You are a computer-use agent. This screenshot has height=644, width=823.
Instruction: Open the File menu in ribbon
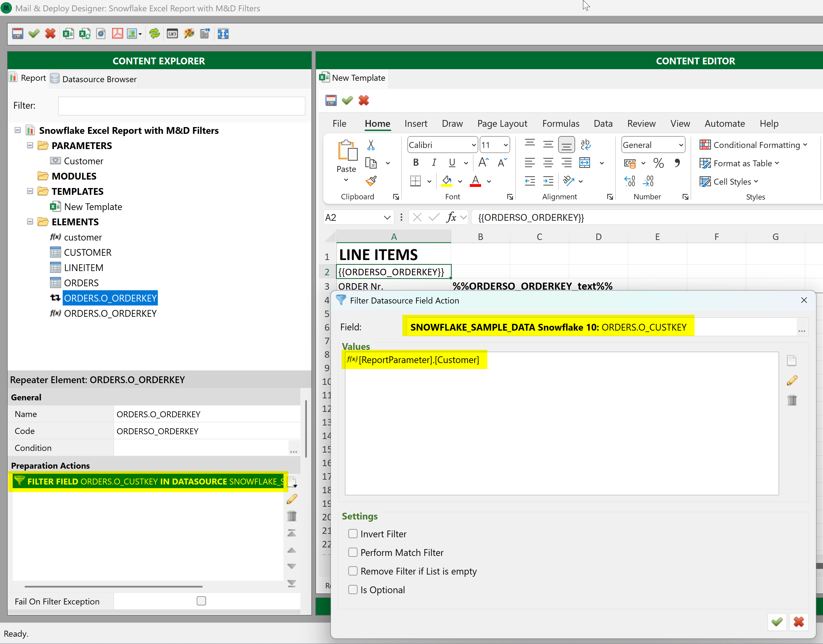[339, 124]
